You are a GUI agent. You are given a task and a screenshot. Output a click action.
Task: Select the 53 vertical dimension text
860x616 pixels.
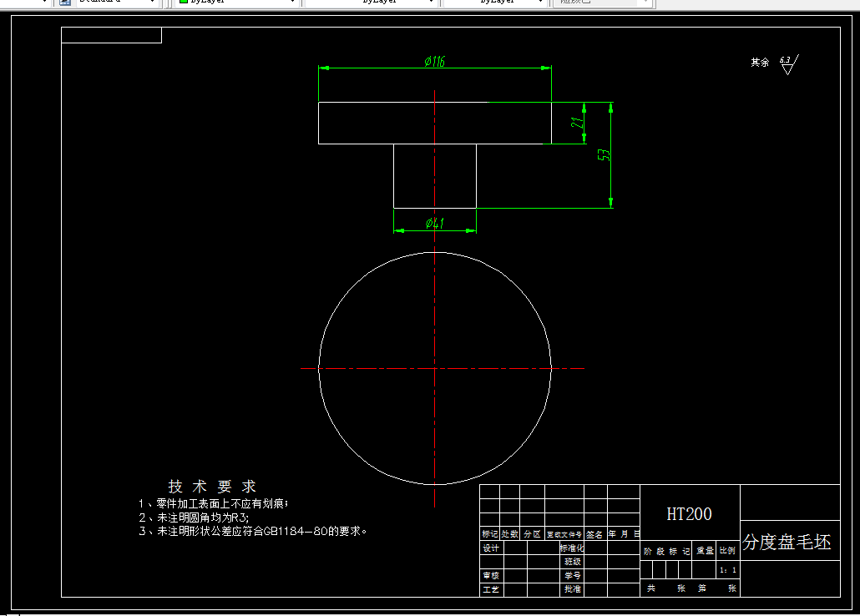(604, 155)
